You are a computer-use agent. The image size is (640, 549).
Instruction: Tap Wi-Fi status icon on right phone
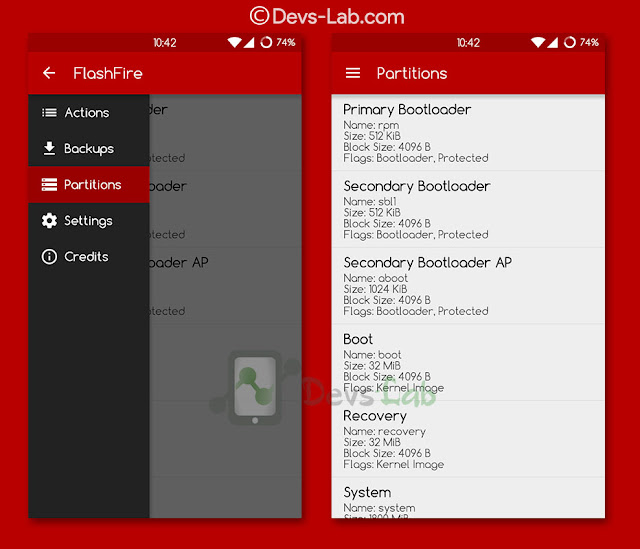[538, 42]
